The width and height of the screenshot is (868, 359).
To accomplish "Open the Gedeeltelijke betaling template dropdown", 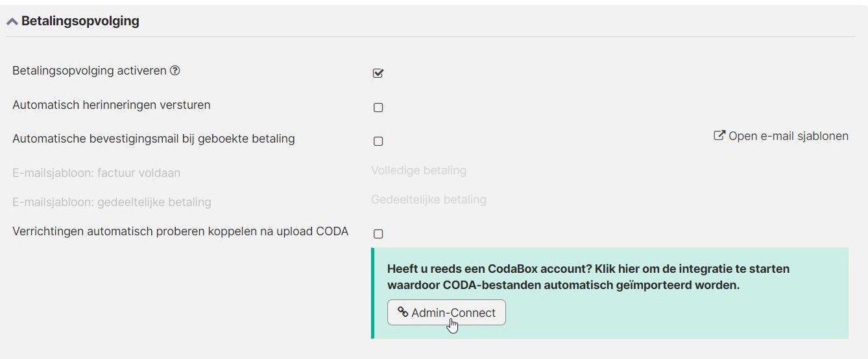I will pos(428,200).
